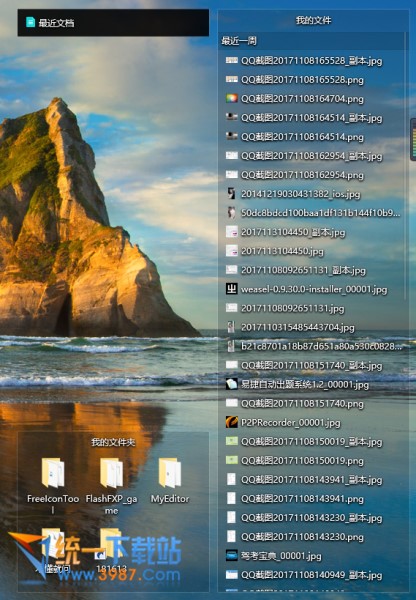The width and height of the screenshot is (416, 600).
Task: Click thumbnail of 20171103154854​43704.jpg
Action: pyautogui.click(x=232, y=327)
